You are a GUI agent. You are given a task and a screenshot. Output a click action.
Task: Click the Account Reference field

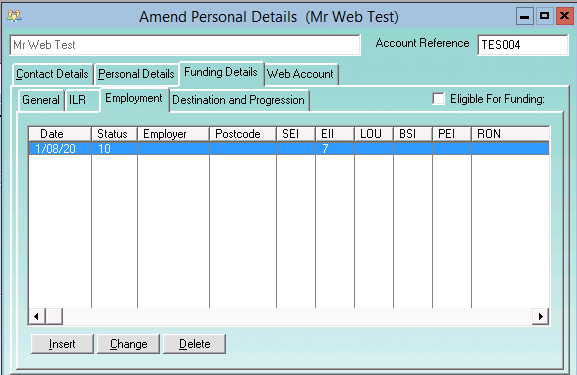[x=523, y=45]
